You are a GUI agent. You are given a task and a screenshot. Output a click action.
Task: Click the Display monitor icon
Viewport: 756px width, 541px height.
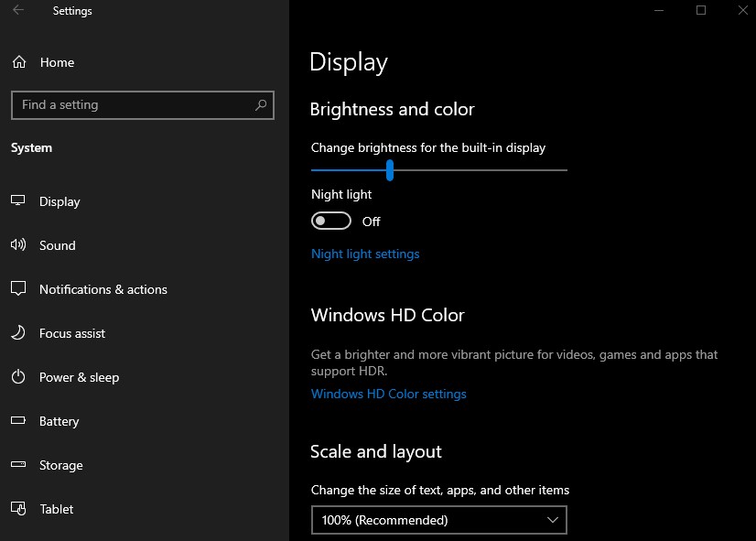[17, 200]
